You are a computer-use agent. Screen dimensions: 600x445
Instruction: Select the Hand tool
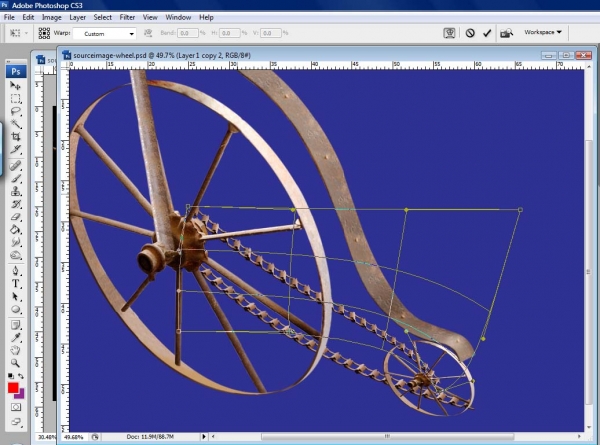click(15, 350)
